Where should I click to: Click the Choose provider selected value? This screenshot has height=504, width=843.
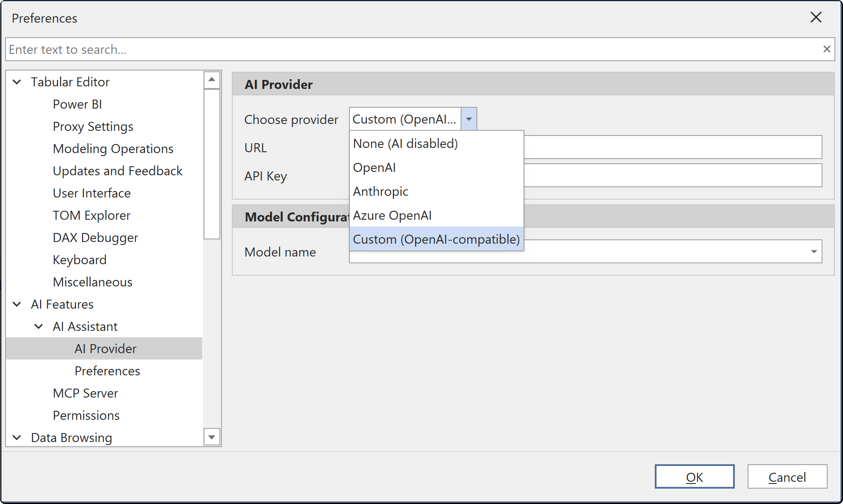(405, 119)
